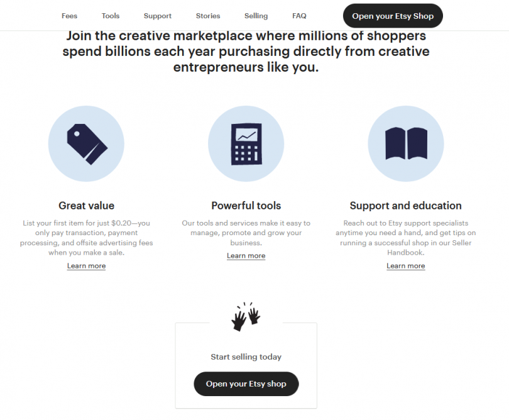This screenshot has width=509, height=420.
Task: Open the Support page from the menu
Action: [x=157, y=16]
